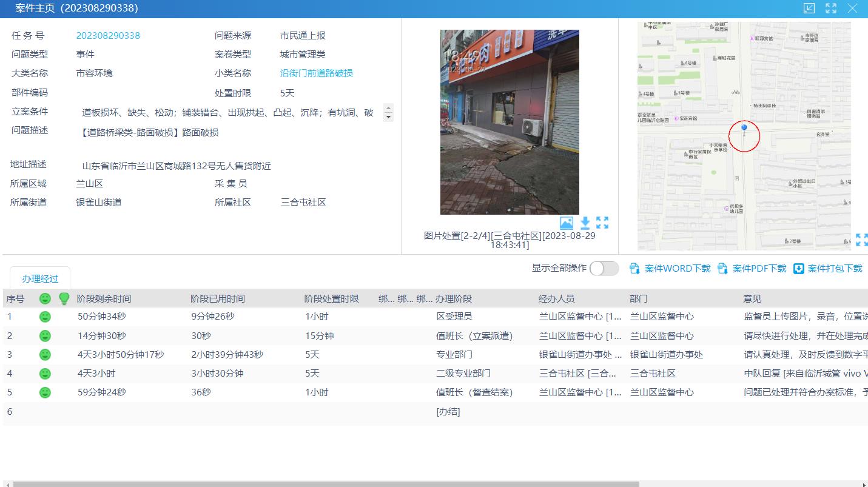Select the 值班长（立案派遣） stage cell
The width and height of the screenshot is (868, 487).
(474, 335)
